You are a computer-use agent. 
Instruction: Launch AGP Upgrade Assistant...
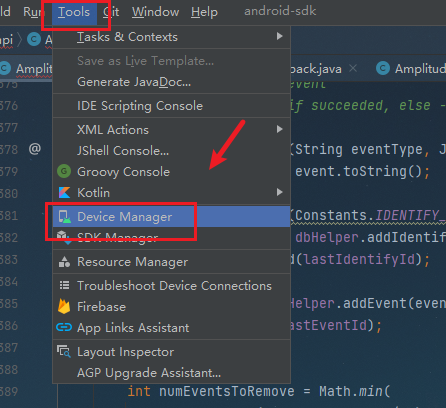tap(149, 373)
